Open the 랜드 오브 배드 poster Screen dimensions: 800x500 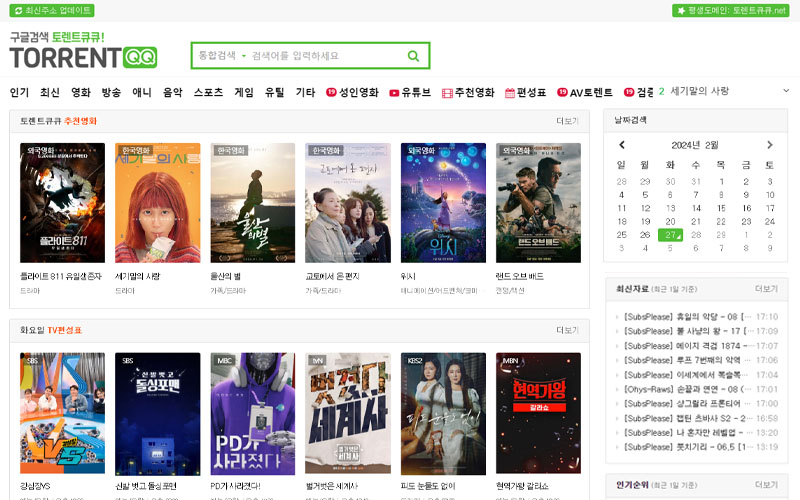pos(538,203)
